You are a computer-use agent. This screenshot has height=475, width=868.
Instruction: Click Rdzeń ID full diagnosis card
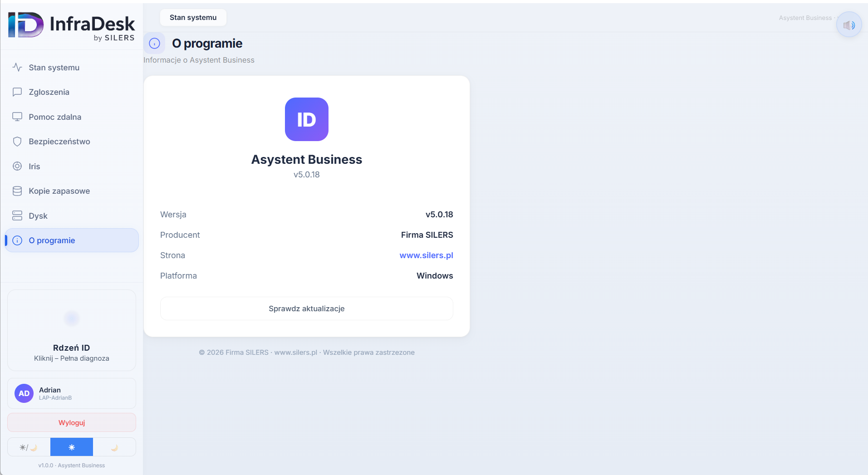(x=72, y=330)
